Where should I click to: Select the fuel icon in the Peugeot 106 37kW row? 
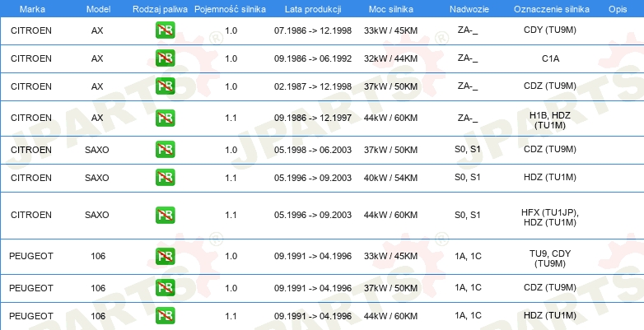pos(165,288)
